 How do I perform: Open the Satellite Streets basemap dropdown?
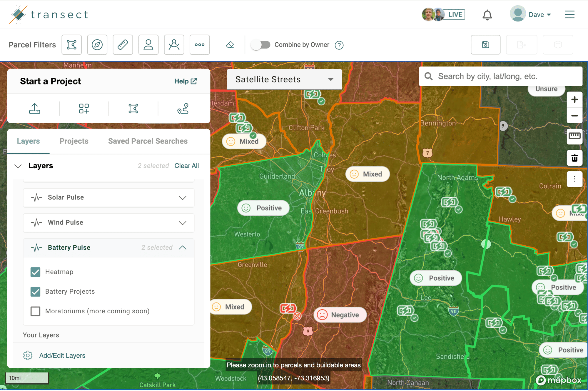click(x=284, y=79)
